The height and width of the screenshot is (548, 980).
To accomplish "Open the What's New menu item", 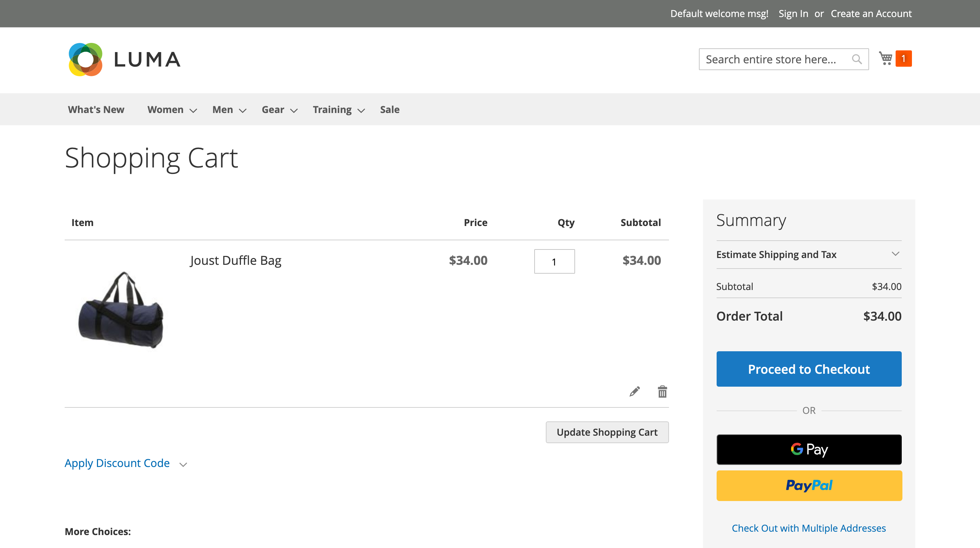I will [x=96, y=110].
